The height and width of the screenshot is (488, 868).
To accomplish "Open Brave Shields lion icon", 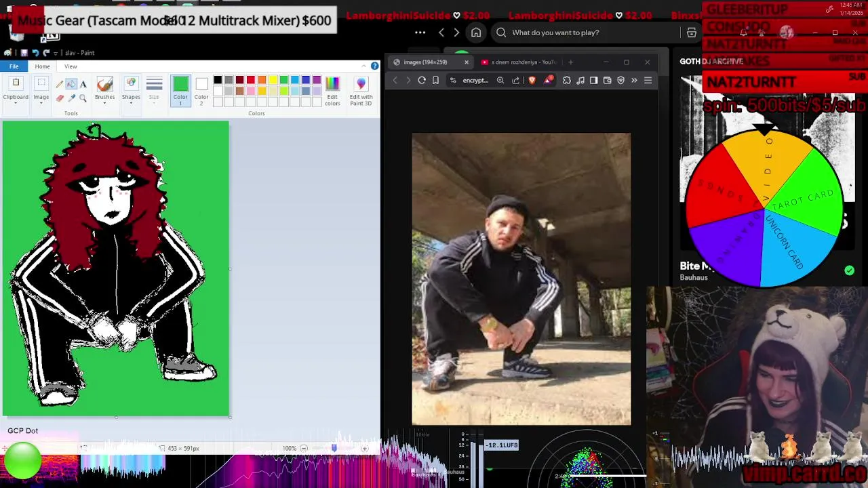I will point(532,80).
